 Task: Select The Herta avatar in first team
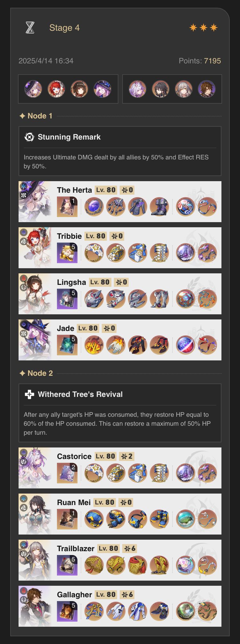click(33, 89)
